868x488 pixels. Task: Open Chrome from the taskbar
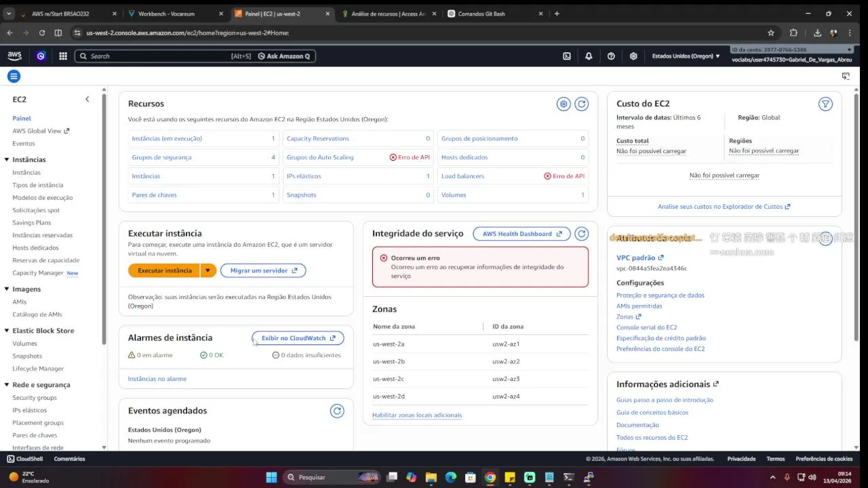click(x=490, y=477)
